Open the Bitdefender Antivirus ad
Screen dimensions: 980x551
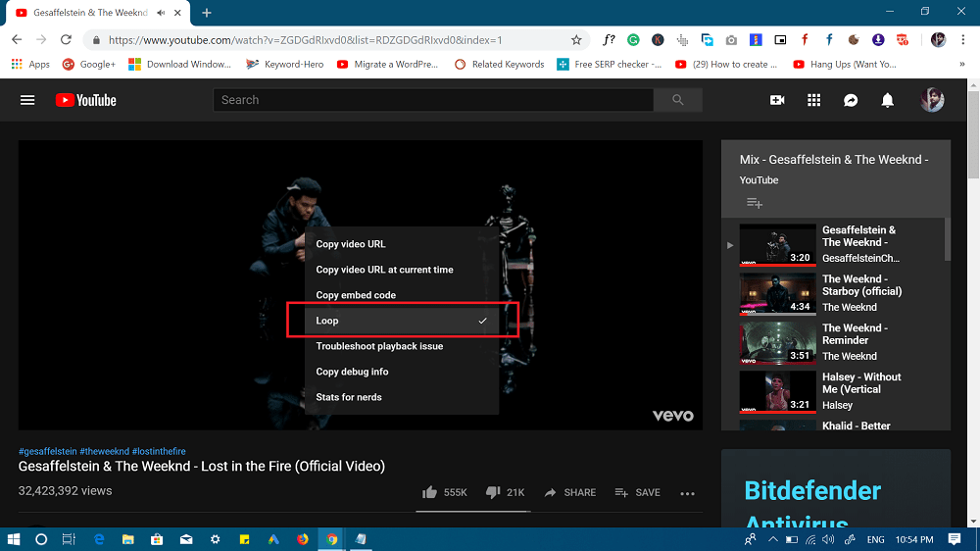pos(836,488)
